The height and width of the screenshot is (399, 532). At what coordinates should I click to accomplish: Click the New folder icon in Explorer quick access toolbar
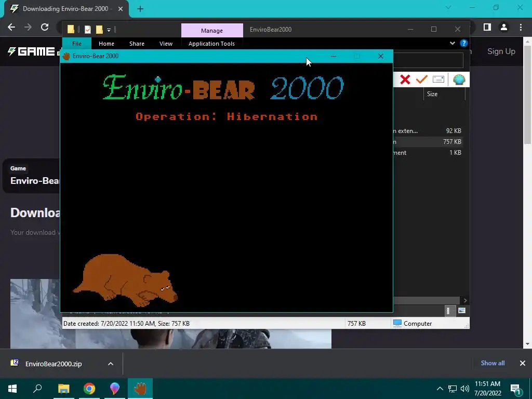click(x=99, y=30)
